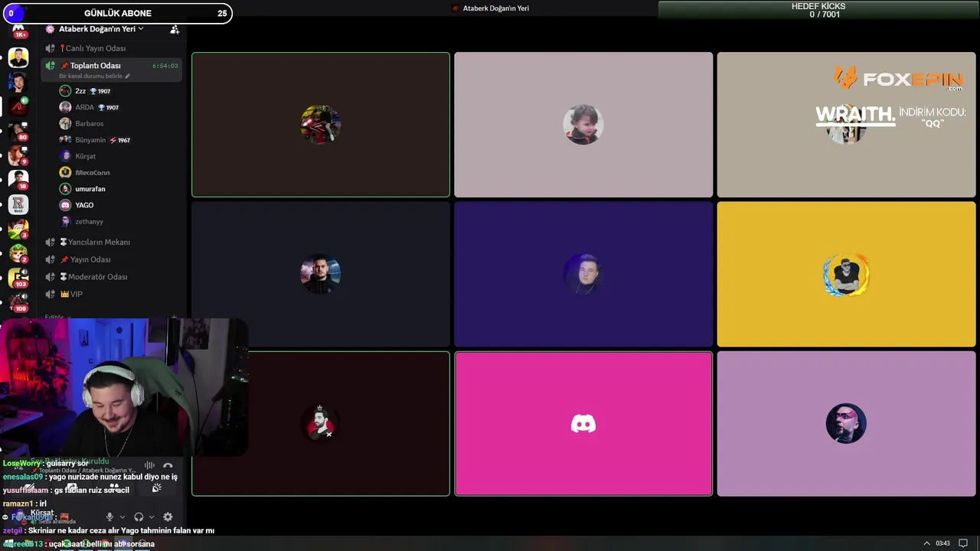Toggle microphone mute
This screenshot has width=980, height=551.
tap(109, 517)
